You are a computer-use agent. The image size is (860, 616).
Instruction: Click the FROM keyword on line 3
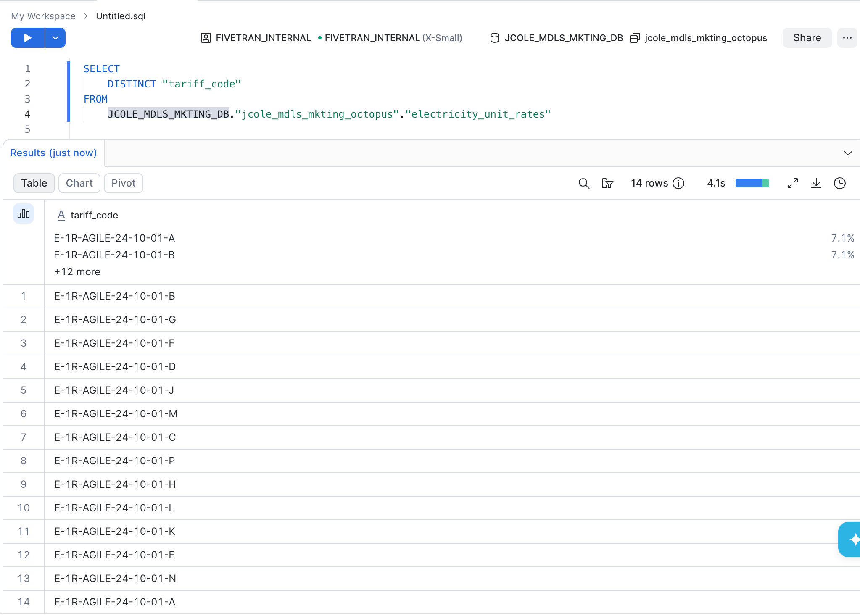tap(95, 99)
